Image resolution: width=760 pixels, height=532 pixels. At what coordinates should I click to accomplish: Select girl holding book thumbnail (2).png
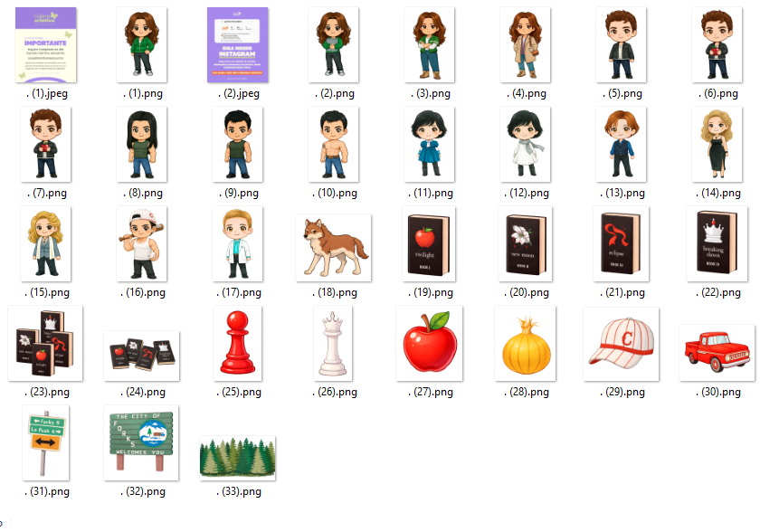[334, 44]
